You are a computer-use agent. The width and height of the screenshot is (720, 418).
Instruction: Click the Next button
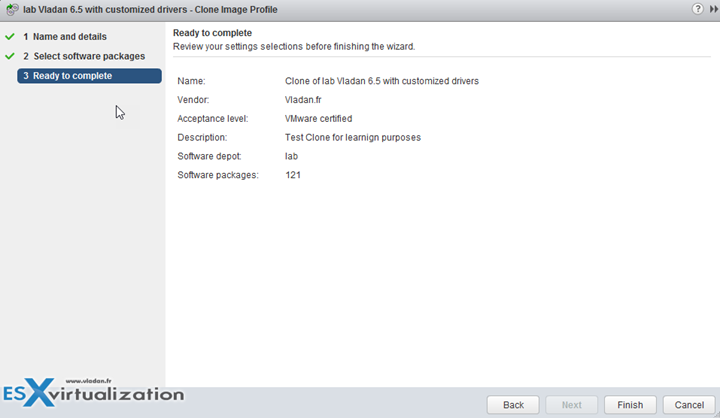[x=572, y=405]
